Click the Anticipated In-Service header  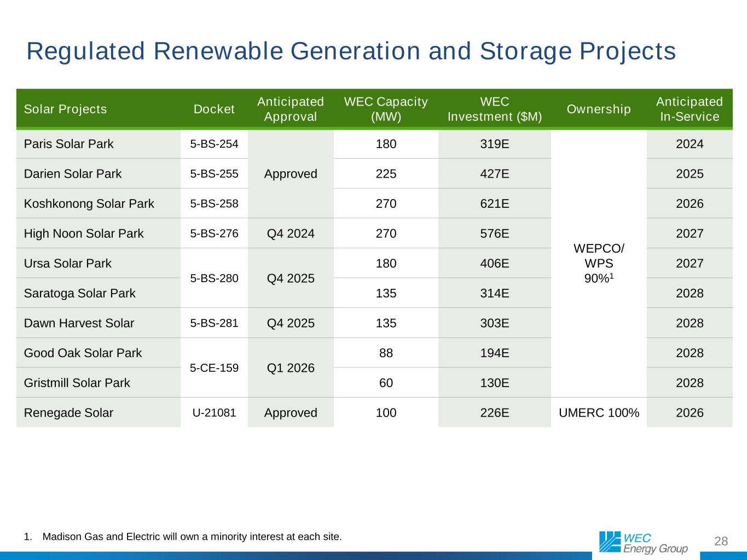click(x=690, y=109)
